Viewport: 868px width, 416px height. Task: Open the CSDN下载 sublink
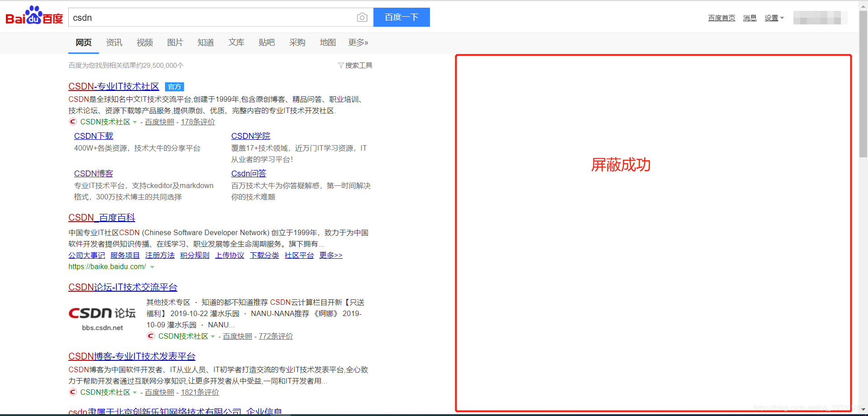[x=94, y=136]
